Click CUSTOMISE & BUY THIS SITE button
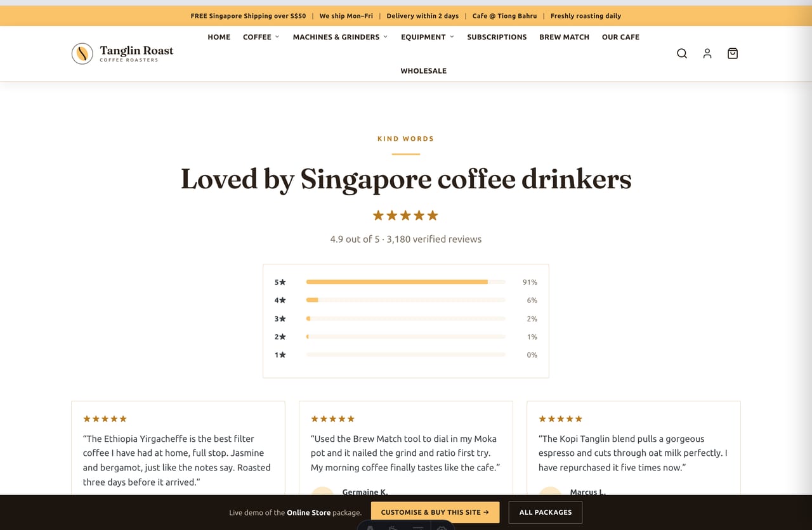The image size is (812, 530). point(435,512)
